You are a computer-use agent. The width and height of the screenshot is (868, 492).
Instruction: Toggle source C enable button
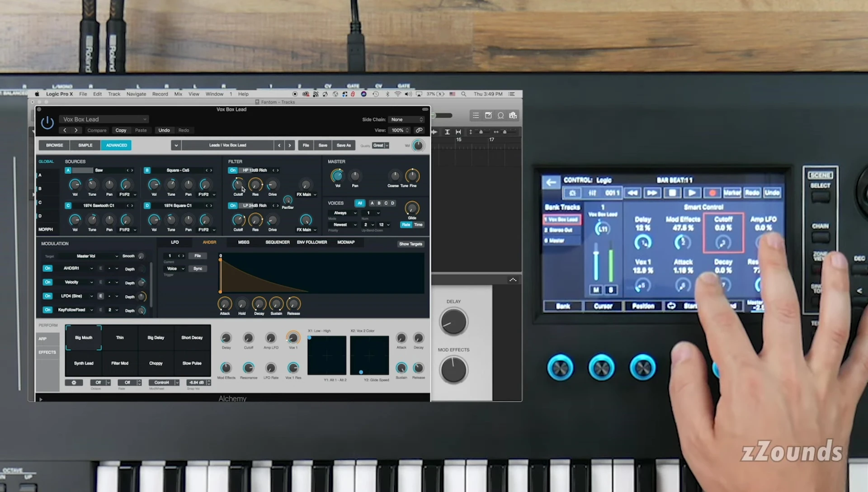coord(68,206)
